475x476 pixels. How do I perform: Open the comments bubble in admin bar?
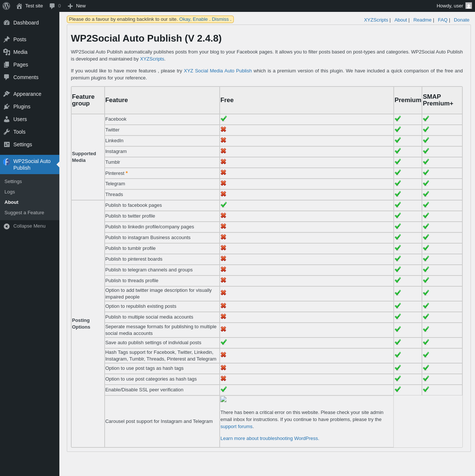(x=55, y=6)
